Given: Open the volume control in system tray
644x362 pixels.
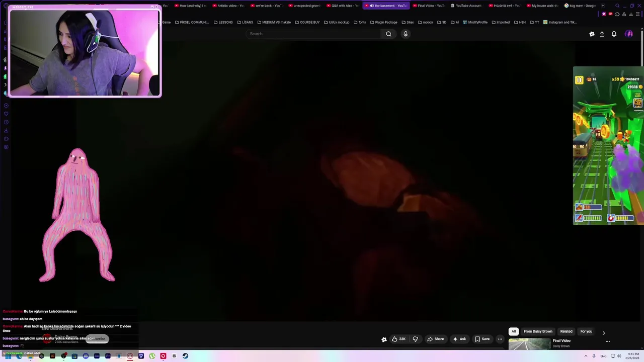Looking at the screenshot, I should pos(619,356).
